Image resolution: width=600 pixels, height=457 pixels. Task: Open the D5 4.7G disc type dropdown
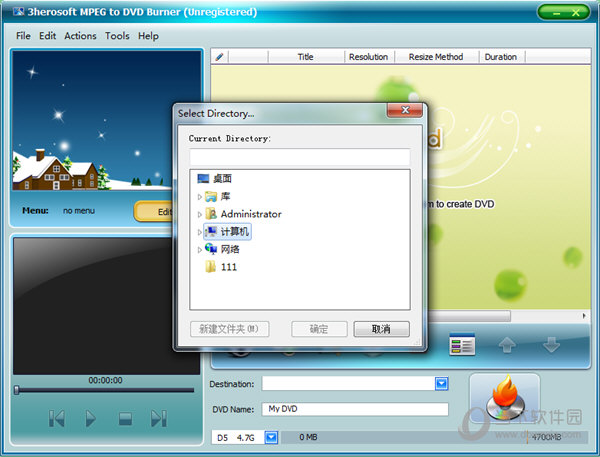pos(272,437)
